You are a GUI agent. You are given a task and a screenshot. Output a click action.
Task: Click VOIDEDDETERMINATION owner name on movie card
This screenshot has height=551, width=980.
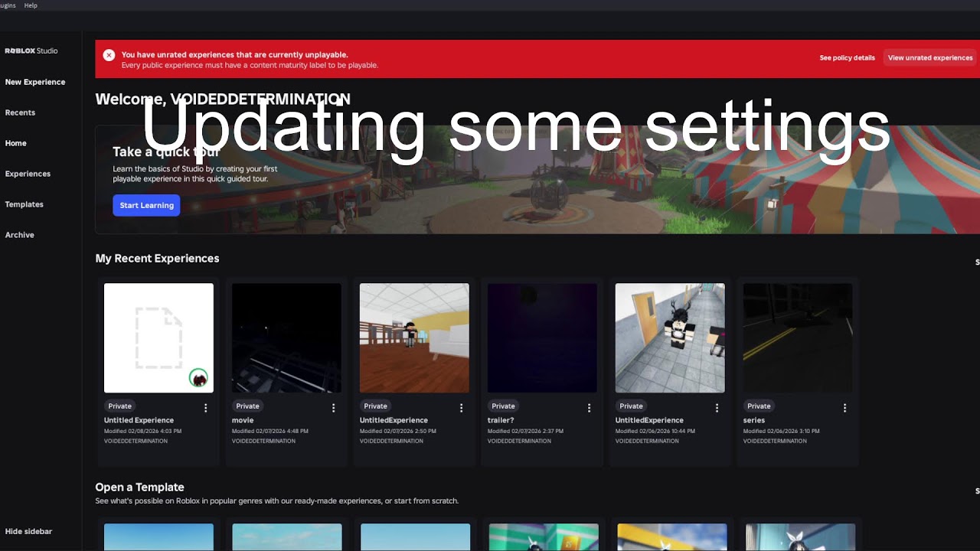[263, 441]
